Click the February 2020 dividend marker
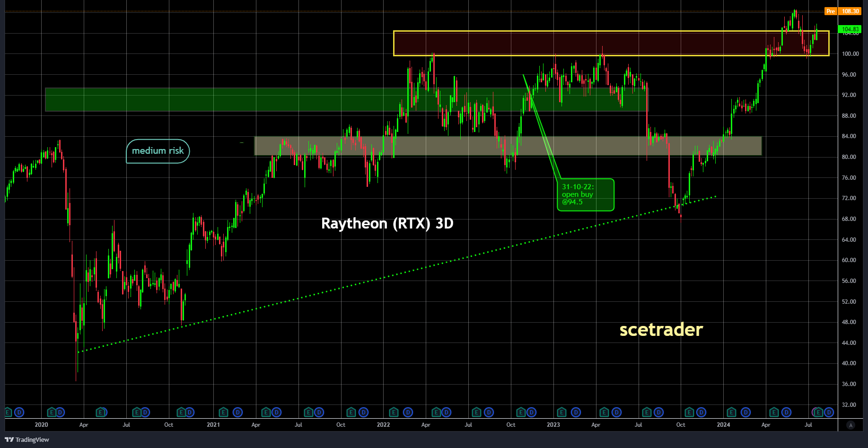Viewport: 868px width, 448px height. click(x=60, y=413)
